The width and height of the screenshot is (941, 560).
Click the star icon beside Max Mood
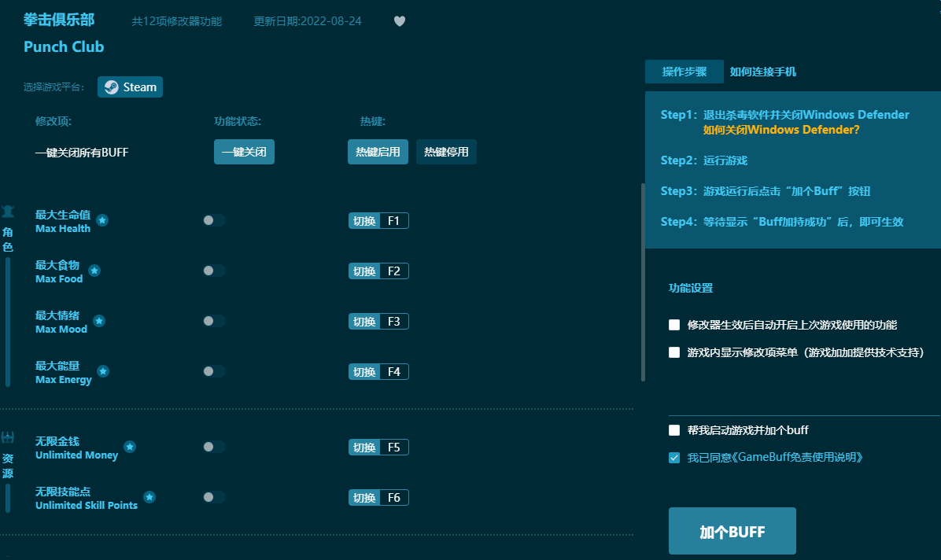coord(100,321)
